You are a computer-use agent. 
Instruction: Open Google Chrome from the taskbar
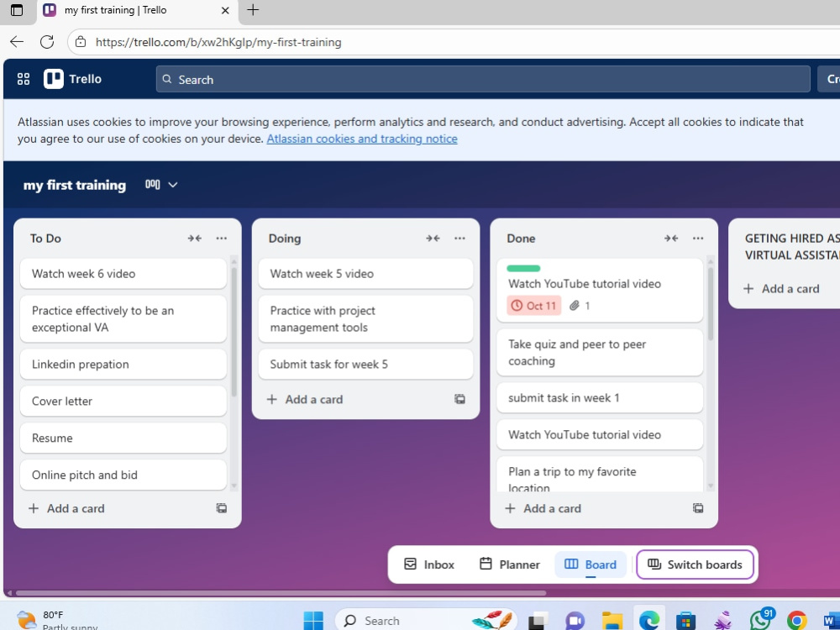(796, 621)
